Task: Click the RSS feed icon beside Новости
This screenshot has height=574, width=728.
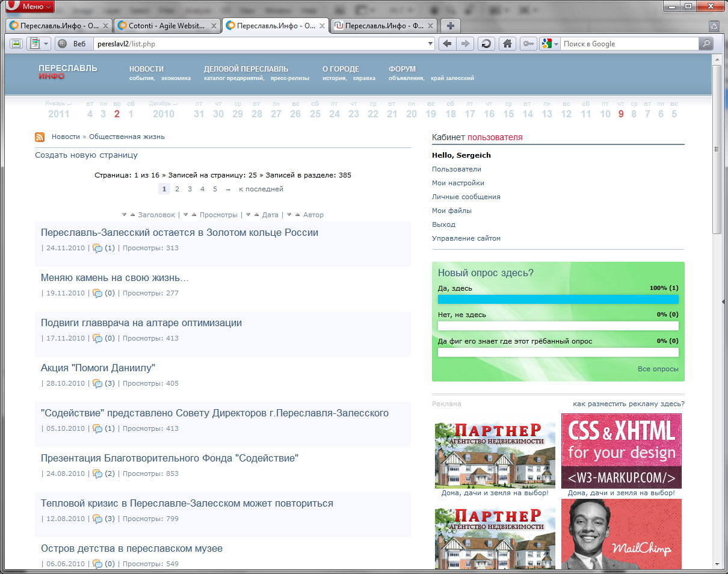Action: tap(40, 137)
